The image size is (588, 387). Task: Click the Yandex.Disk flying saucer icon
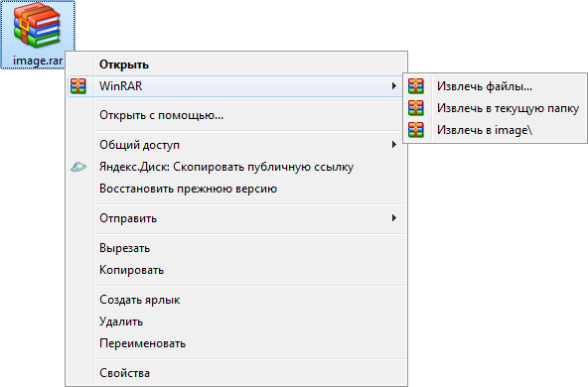click(x=78, y=167)
